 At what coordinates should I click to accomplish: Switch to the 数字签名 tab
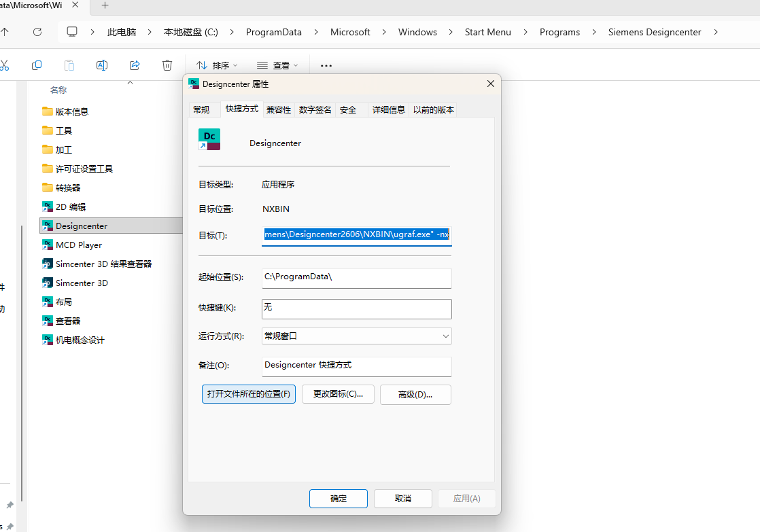[315, 110]
